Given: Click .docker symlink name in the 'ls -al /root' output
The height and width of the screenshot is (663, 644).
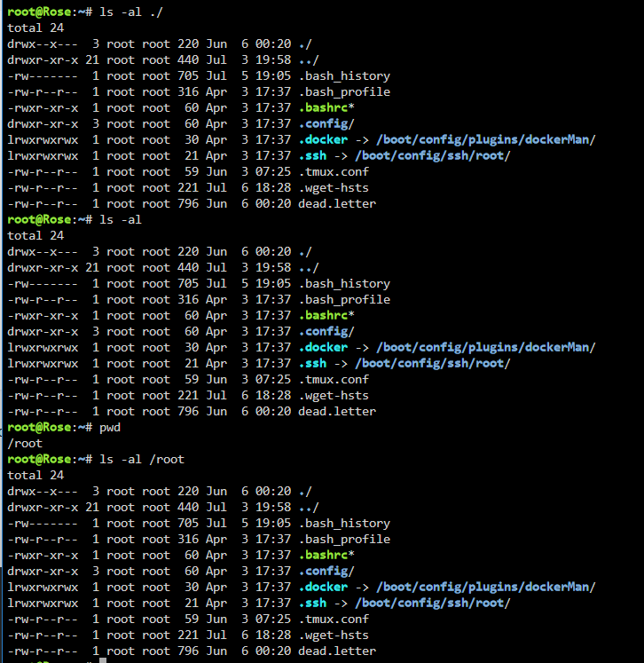Looking at the screenshot, I should [323, 588].
